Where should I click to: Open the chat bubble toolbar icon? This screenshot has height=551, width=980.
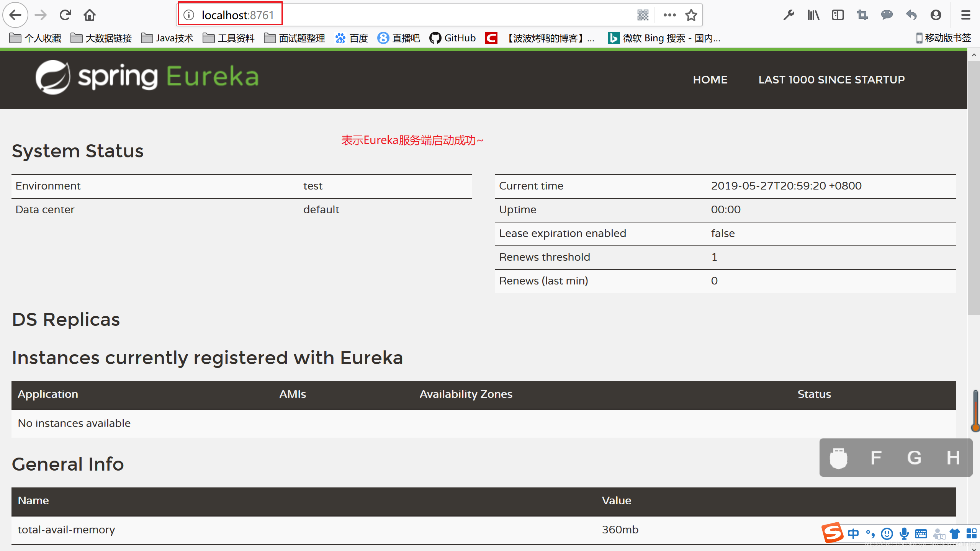[887, 15]
